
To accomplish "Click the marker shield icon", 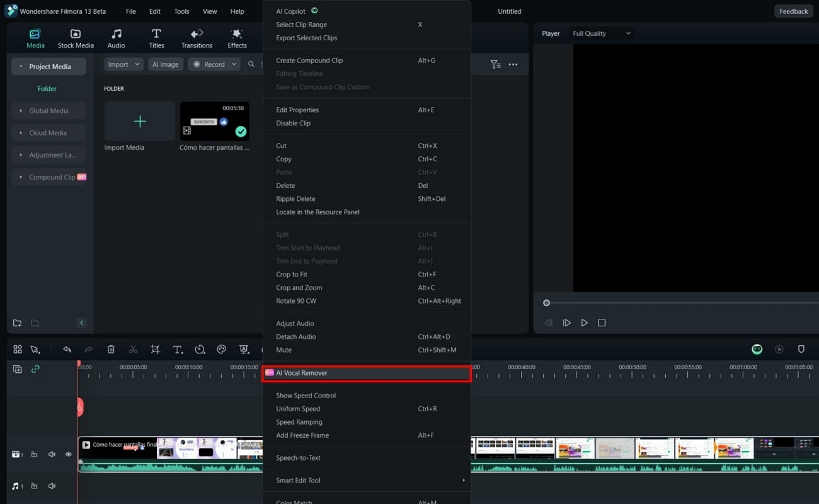I will pyautogui.click(x=801, y=349).
